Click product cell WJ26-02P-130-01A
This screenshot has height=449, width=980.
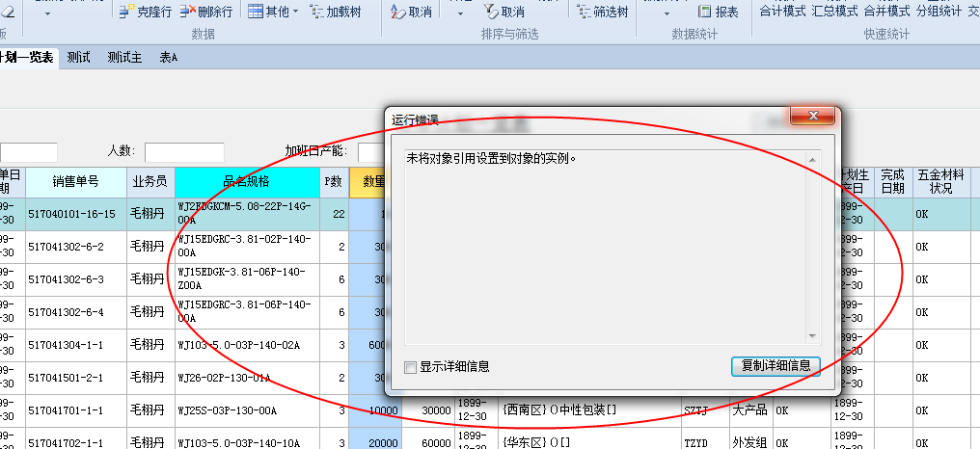coord(247,378)
